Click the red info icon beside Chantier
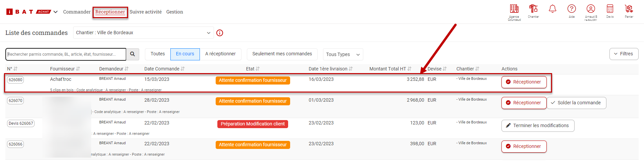This screenshot has width=644, height=161. 220,33
